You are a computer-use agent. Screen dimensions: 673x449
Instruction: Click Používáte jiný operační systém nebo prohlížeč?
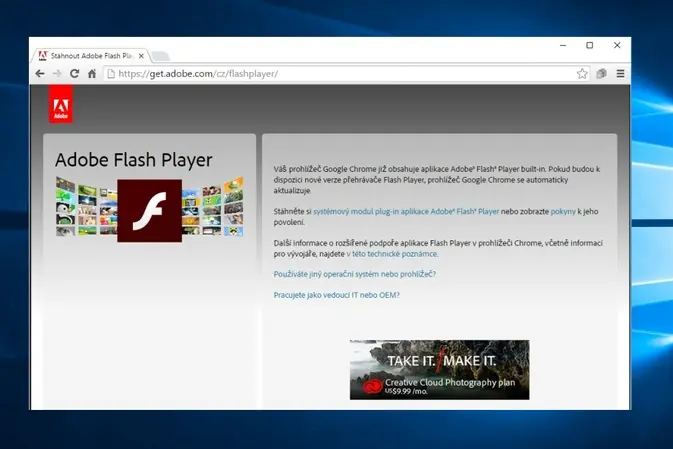click(x=355, y=274)
